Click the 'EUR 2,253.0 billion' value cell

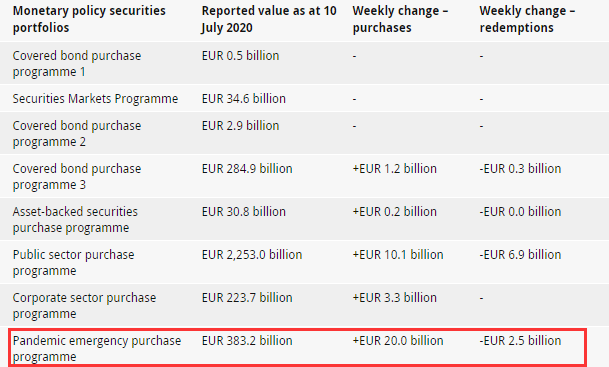(x=252, y=255)
